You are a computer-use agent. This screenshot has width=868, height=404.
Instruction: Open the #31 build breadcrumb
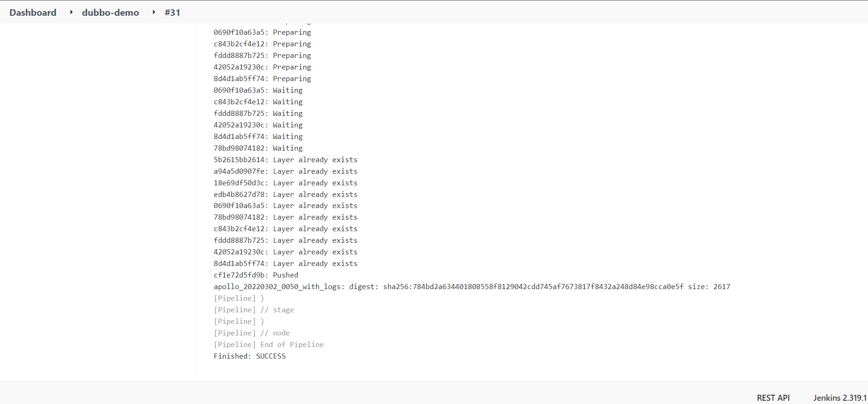tap(172, 13)
